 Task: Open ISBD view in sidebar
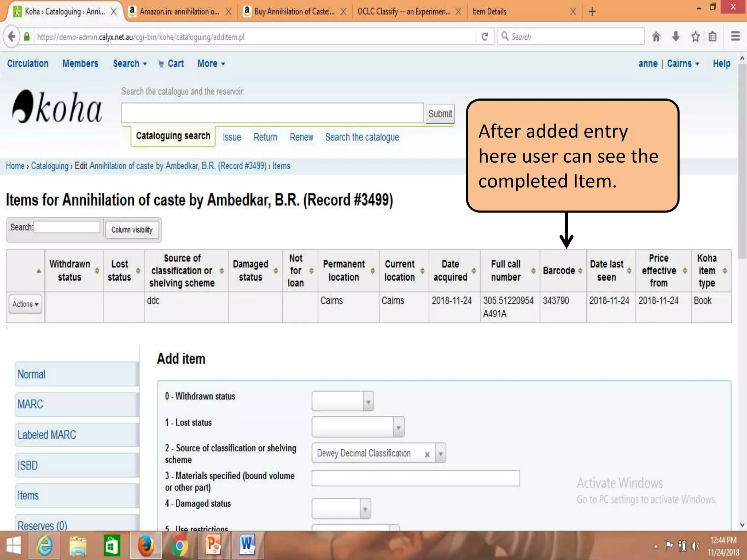click(77, 465)
